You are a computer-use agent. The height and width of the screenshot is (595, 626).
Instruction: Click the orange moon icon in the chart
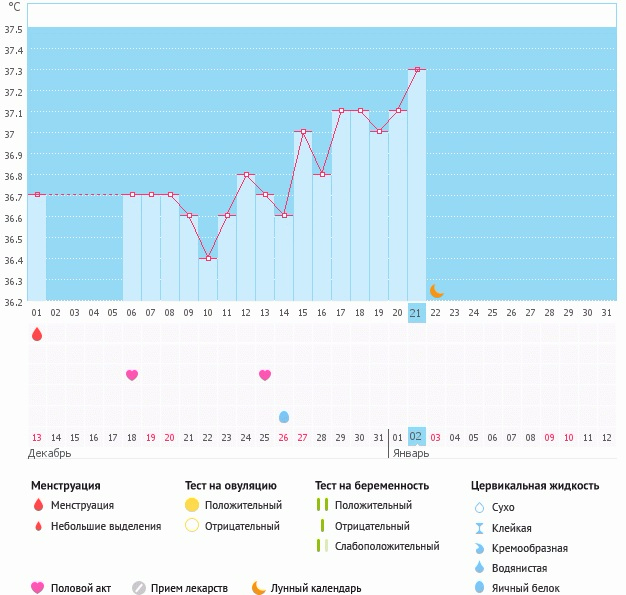[437, 291]
